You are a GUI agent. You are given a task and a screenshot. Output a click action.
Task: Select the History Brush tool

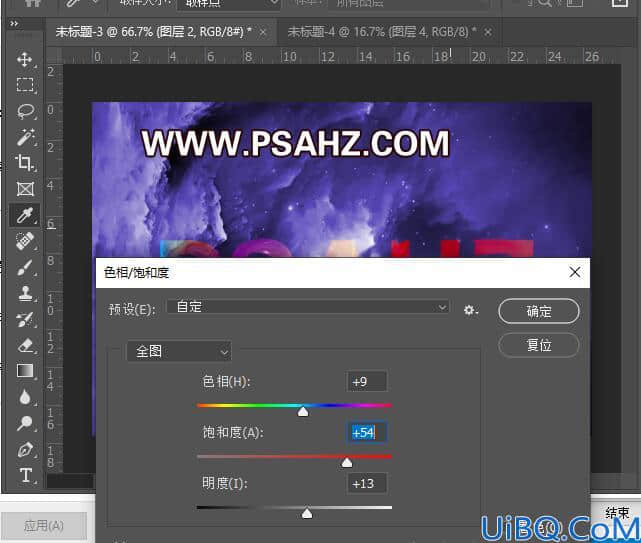click(25, 319)
